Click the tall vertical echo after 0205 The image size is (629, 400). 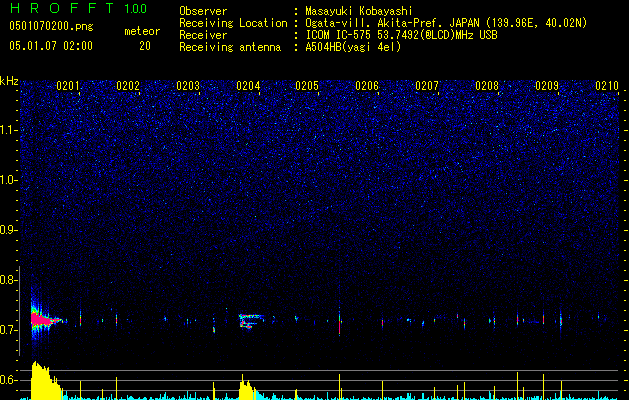339,321
